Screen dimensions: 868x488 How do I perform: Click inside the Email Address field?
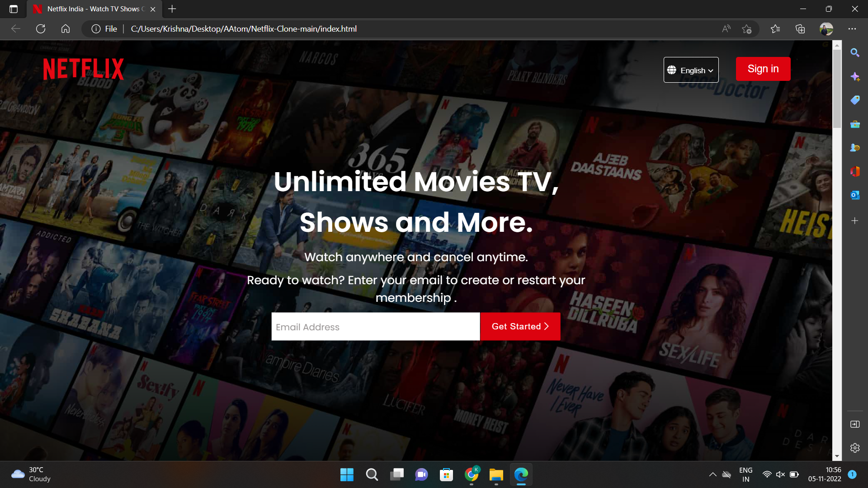pyautogui.click(x=375, y=326)
